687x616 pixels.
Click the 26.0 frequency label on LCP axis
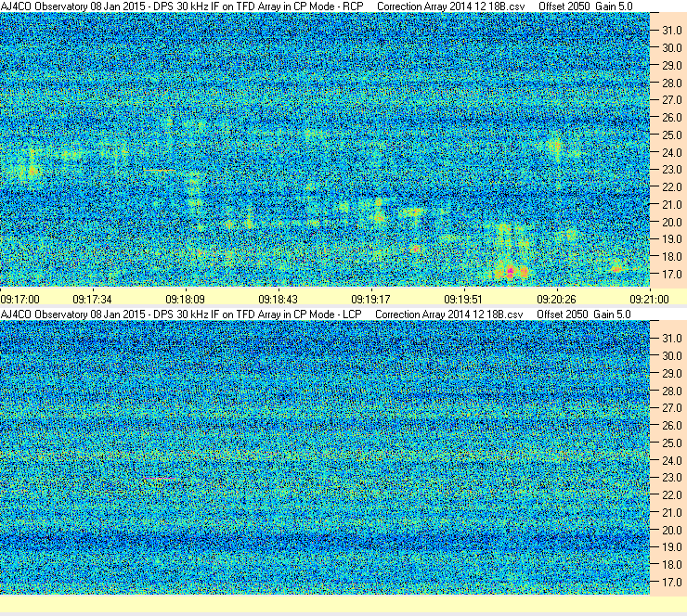click(x=672, y=426)
